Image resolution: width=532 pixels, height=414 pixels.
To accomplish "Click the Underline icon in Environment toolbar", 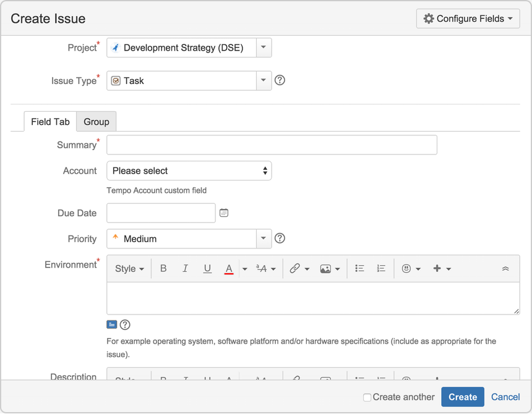I will (x=207, y=268).
